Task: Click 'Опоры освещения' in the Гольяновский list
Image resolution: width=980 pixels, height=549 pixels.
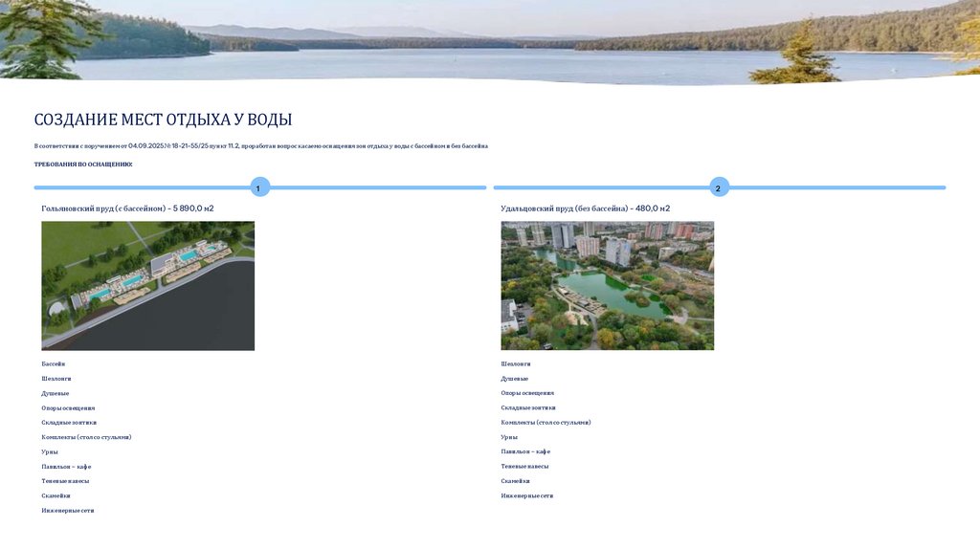Action: click(68, 407)
